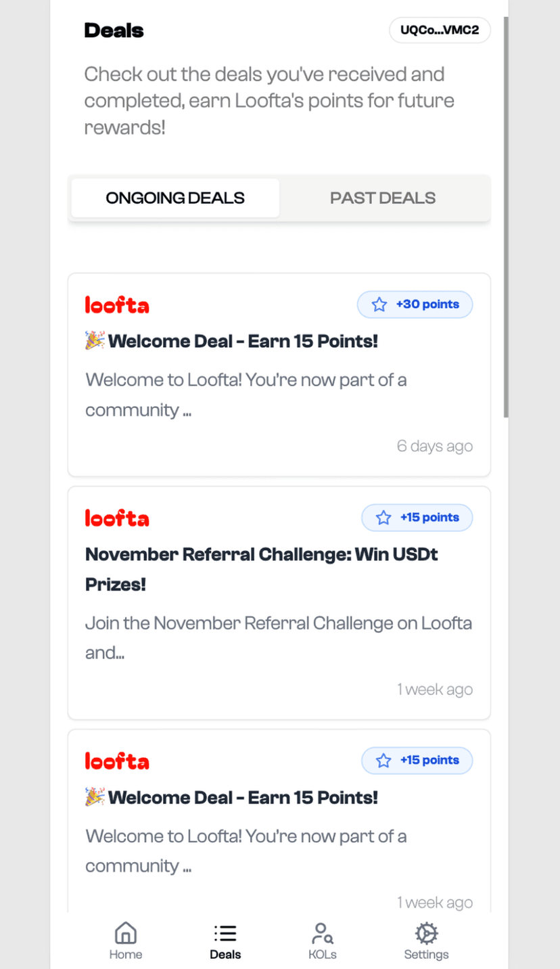This screenshot has width=560, height=969.
Task: Click the +30 points badge
Action: point(415,305)
